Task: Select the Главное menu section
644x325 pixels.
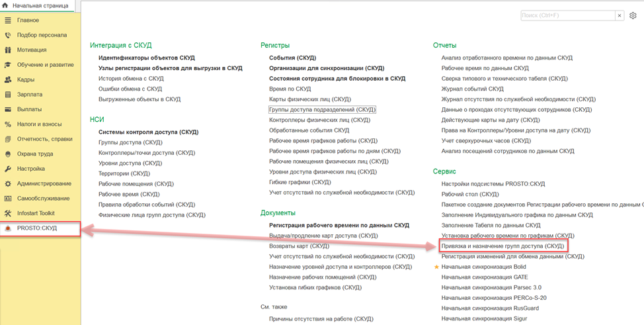Action: coord(28,21)
